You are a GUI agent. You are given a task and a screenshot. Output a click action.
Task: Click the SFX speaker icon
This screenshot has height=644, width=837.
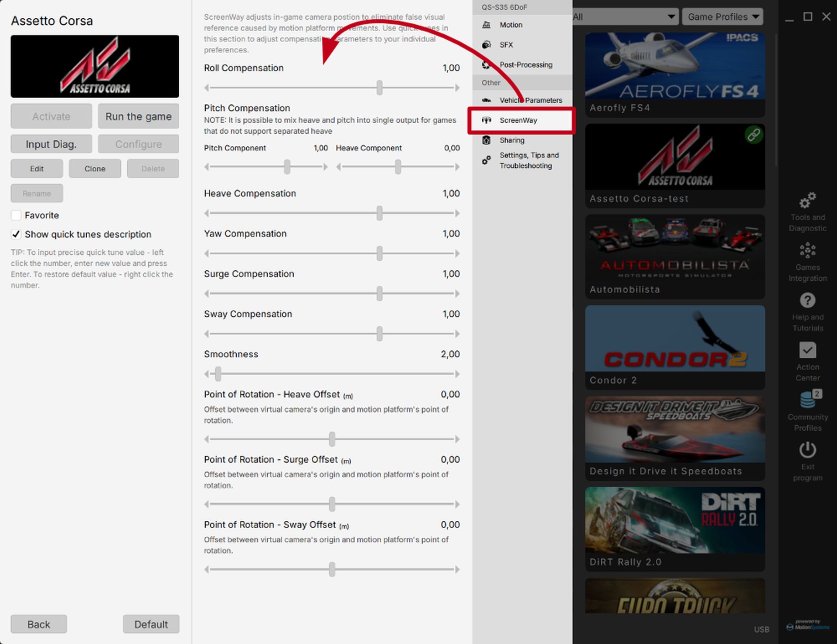point(487,44)
